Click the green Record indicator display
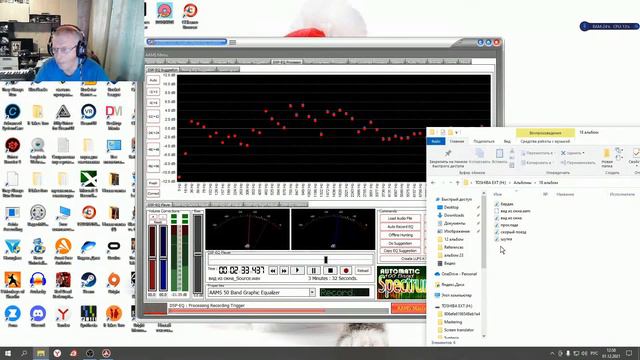 point(344,292)
